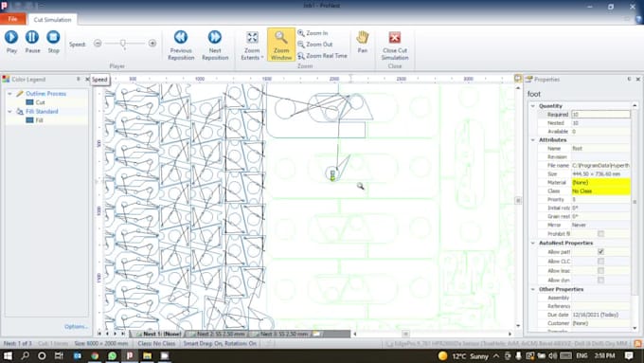Click Zoom In
Image resolution: width=644 pixels, height=363 pixels.
(313, 33)
